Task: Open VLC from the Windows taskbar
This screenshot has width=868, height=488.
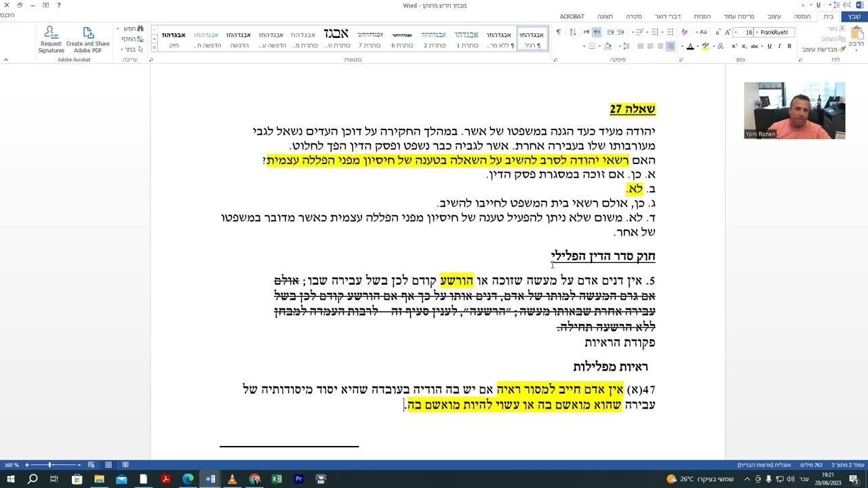Action: point(232,479)
